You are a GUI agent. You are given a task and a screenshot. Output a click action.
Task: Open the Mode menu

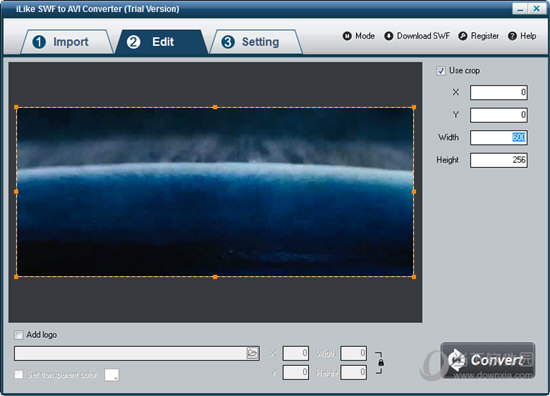coord(359,36)
